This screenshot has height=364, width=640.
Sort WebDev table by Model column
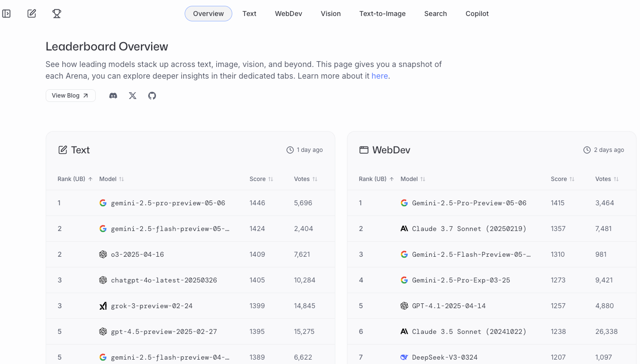coord(413,179)
